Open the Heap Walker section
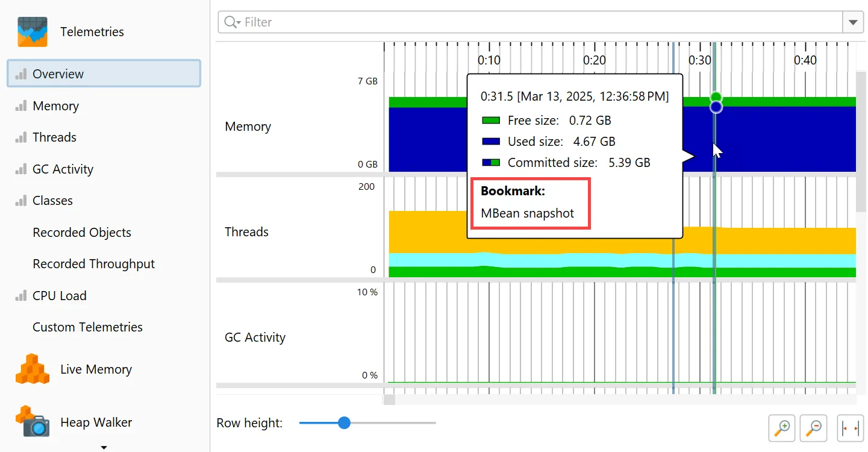The width and height of the screenshot is (868, 452). [96, 422]
